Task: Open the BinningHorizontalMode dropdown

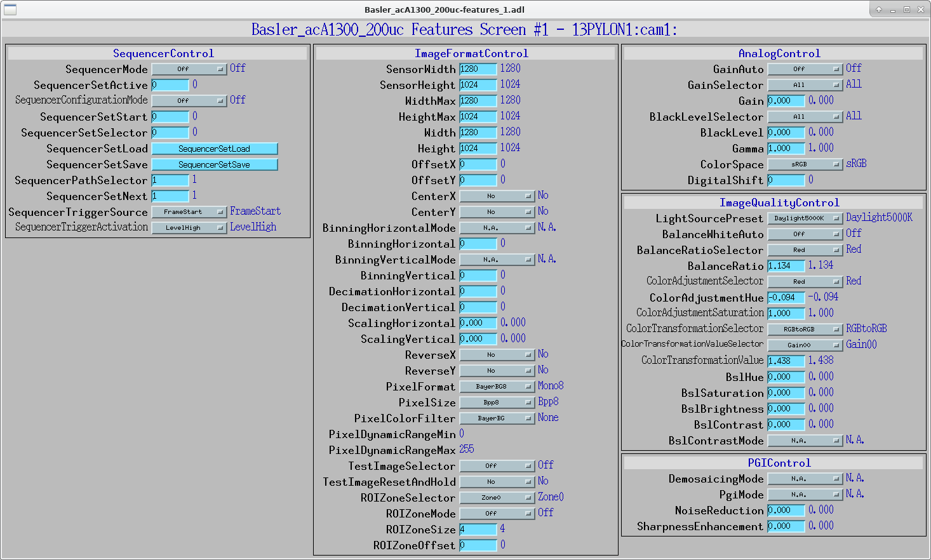Action: pos(497,227)
